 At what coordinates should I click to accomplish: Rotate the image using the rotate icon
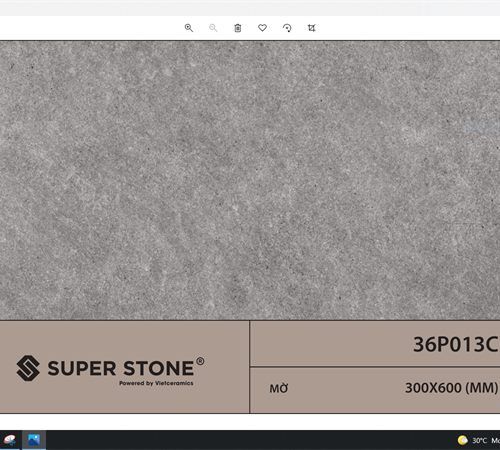pyautogui.click(x=287, y=28)
